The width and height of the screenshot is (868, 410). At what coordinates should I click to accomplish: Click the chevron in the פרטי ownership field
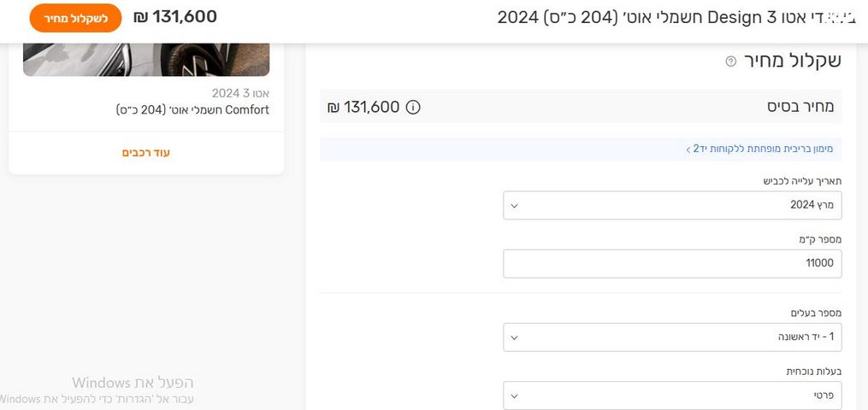(514, 396)
